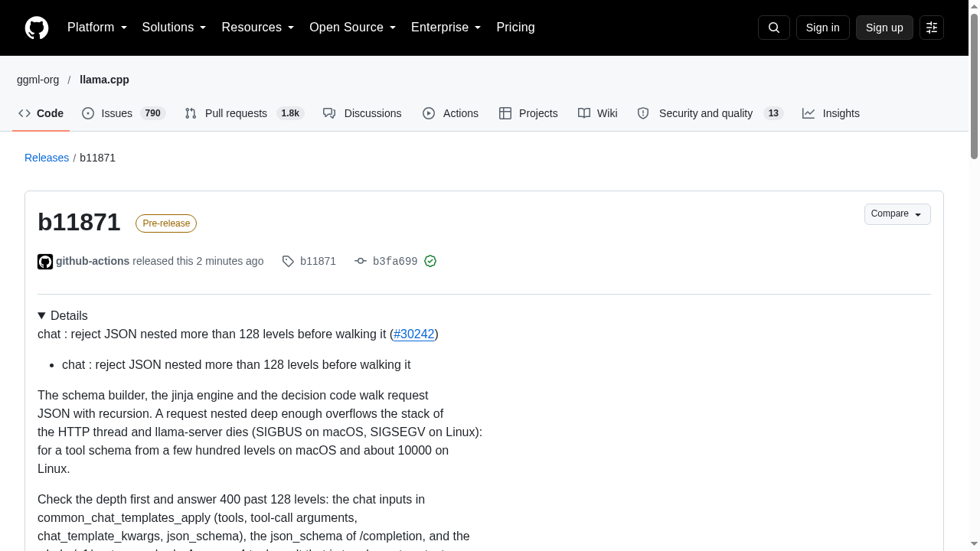
Task: Open the Projects tab
Action: pos(528,113)
